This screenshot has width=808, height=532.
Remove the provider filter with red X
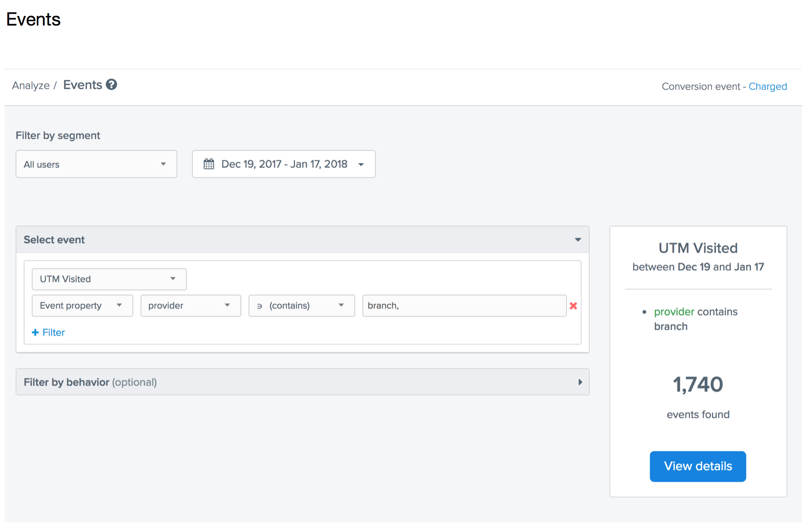click(573, 306)
